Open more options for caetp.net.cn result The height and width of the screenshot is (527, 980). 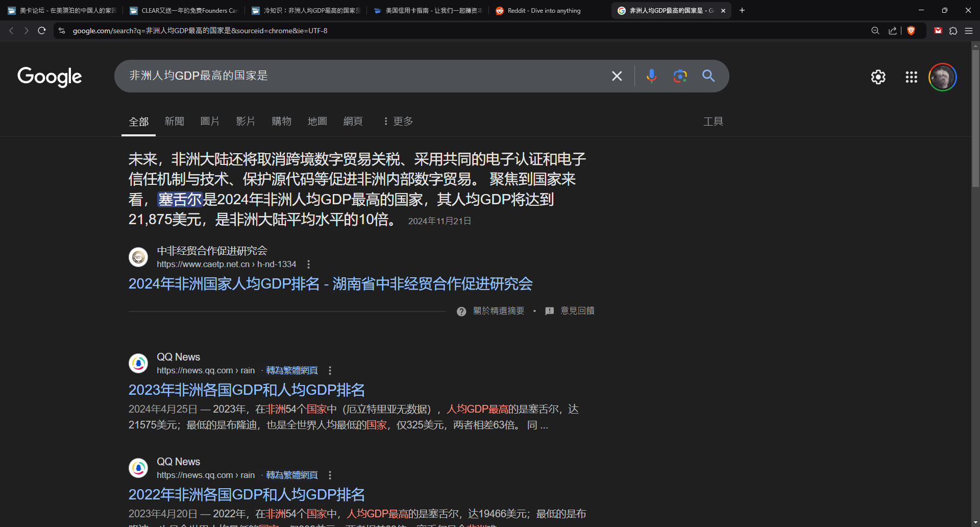[308, 264]
